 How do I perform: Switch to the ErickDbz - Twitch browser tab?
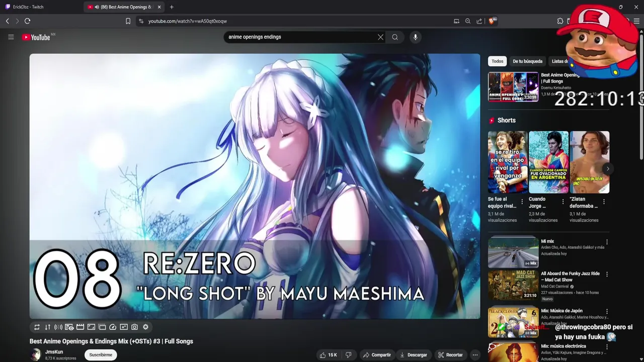[40, 7]
